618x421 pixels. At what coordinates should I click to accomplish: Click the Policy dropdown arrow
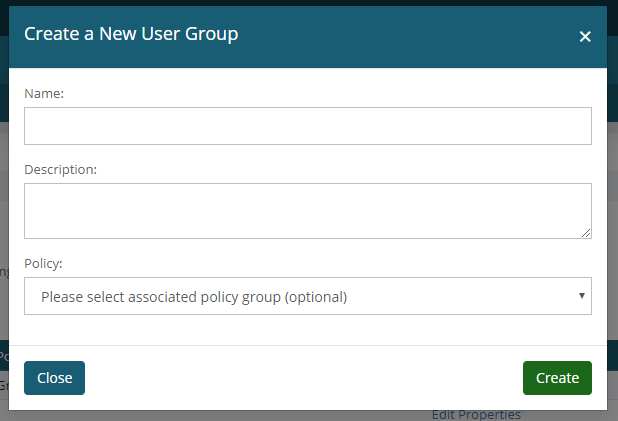582,296
